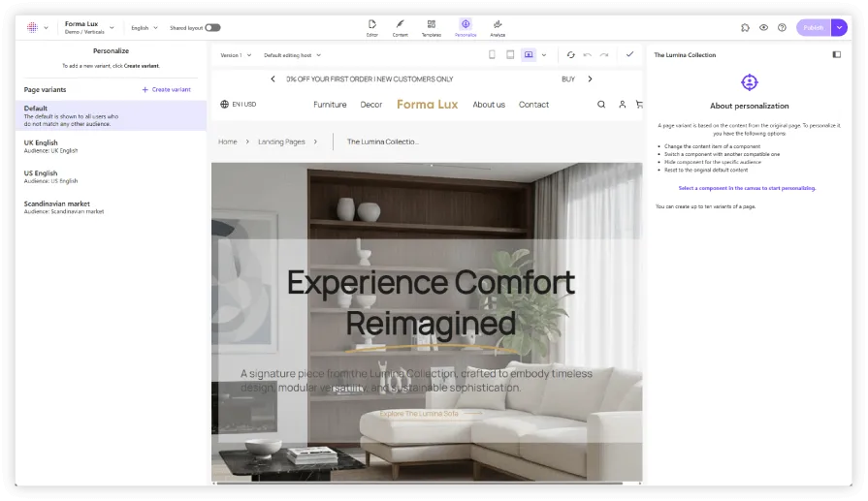The height and width of the screenshot is (501, 868).
Task: Click the Landing Pages breadcrumb link
Action: coord(281,141)
